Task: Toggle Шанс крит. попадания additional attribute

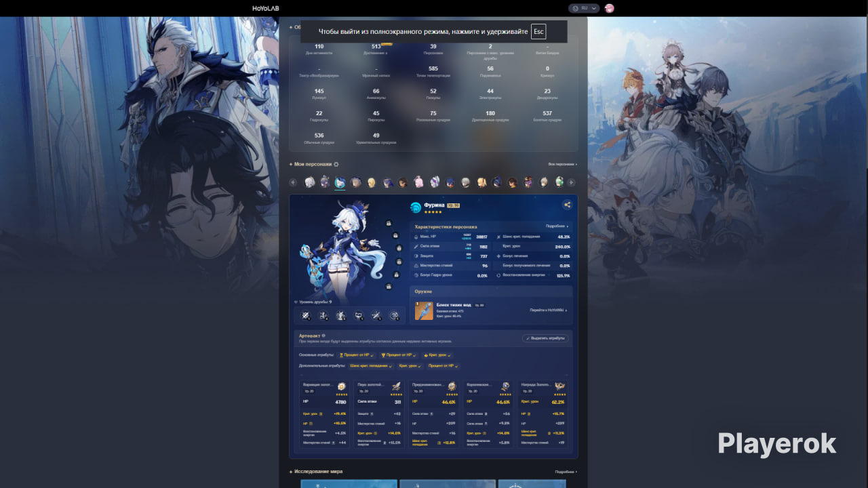Action: pyautogui.click(x=372, y=366)
